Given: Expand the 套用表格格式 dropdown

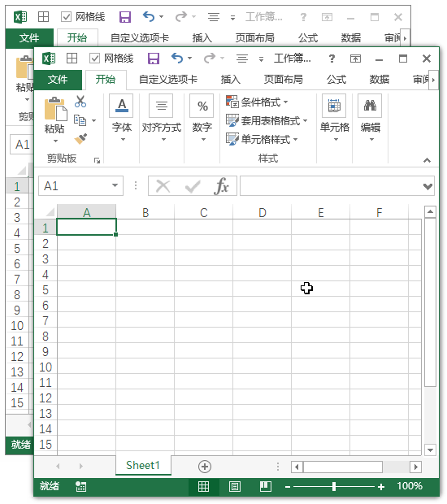Looking at the screenshot, I should point(306,121).
